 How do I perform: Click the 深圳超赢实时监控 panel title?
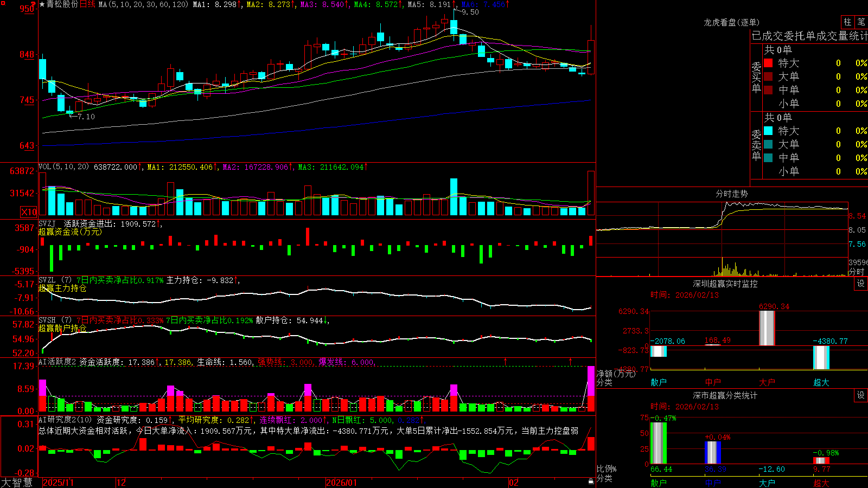click(725, 284)
